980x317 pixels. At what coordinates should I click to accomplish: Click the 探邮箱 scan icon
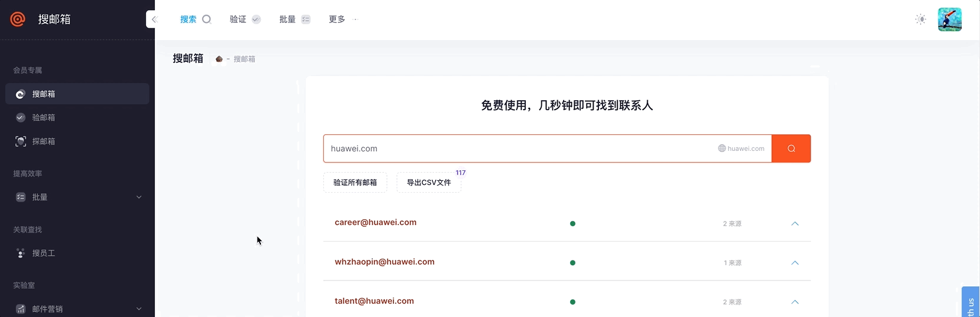coord(21,141)
